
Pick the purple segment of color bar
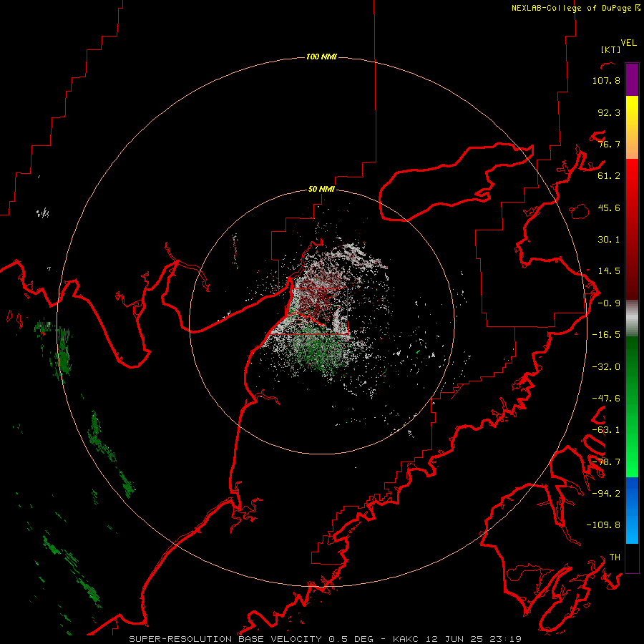pos(632,79)
